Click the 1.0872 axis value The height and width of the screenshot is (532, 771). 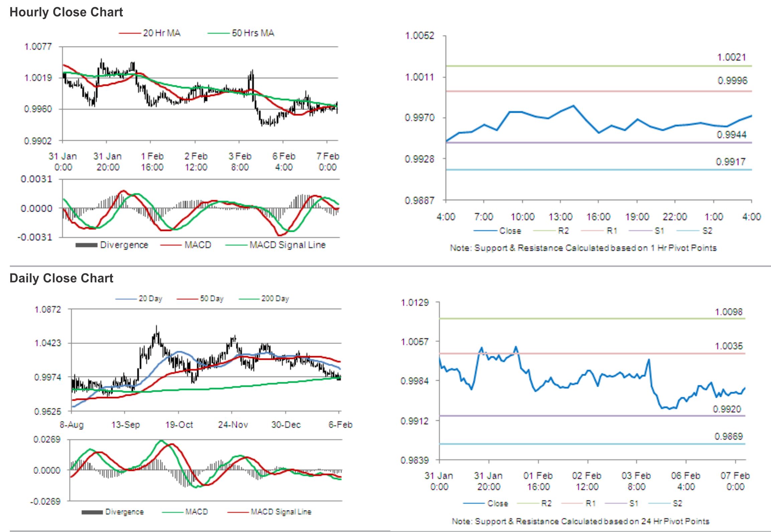tap(48, 309)
